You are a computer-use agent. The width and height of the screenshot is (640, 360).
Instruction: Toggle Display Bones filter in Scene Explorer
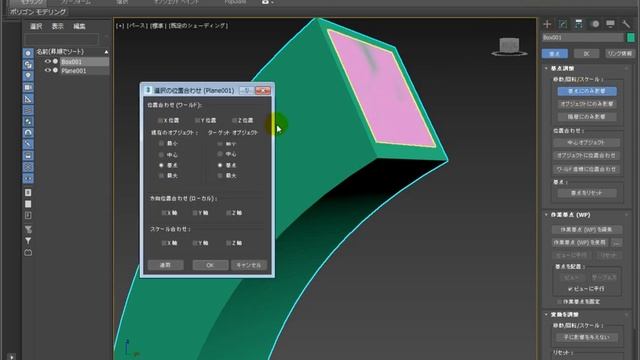coord(28,144)
